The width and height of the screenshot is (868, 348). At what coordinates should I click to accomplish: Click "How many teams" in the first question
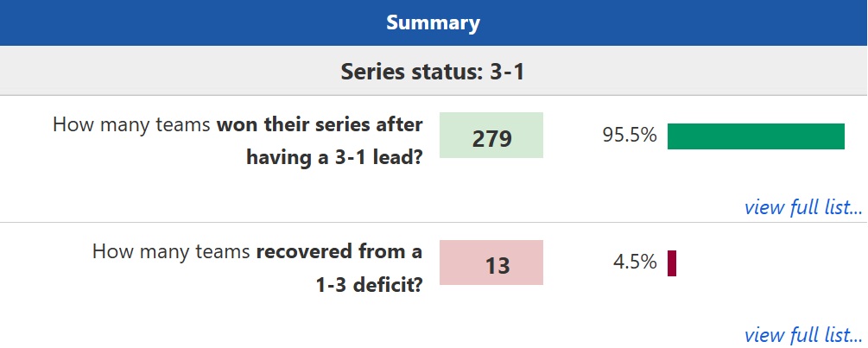pyautogui.click(x=131, y=124)
